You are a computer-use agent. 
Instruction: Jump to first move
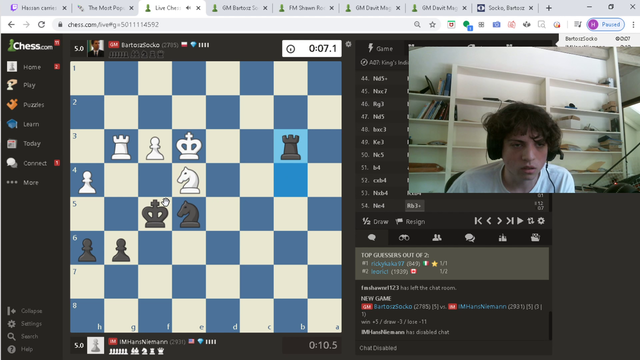(x=478, y=221)
